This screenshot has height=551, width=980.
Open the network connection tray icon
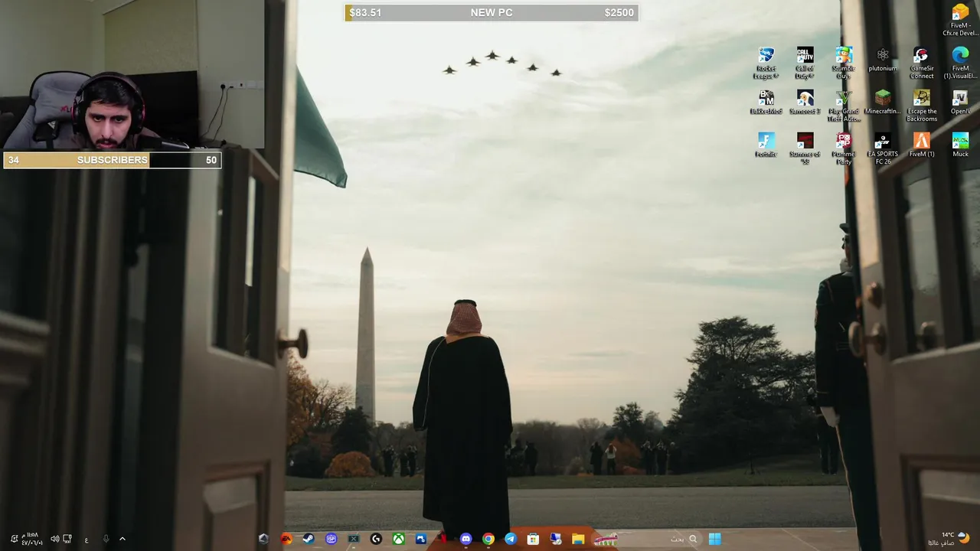[67, 539]
